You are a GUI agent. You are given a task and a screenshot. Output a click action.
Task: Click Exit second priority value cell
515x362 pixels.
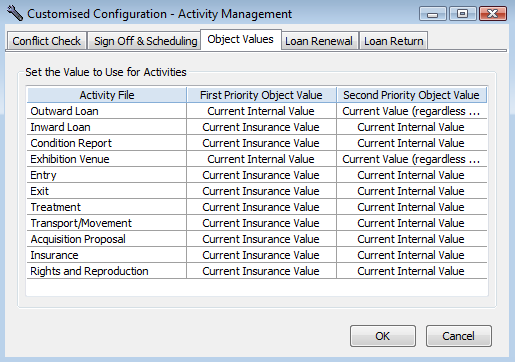click(x=411, y=191)
